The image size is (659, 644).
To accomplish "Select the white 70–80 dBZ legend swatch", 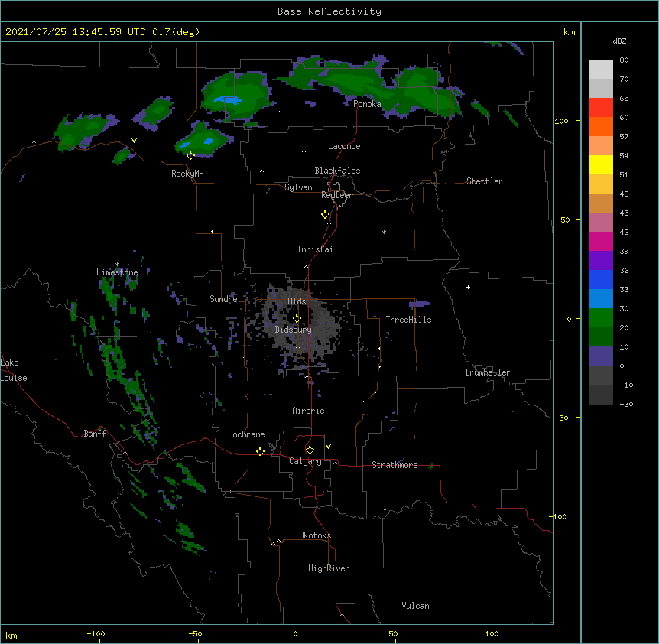I will click(x=601, y=70).
